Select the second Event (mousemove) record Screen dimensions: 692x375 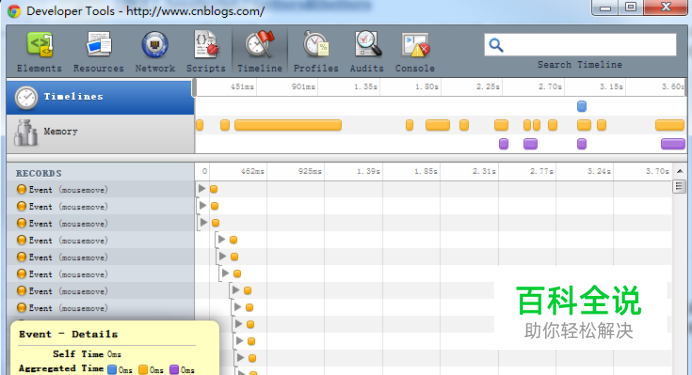point(101,206)
